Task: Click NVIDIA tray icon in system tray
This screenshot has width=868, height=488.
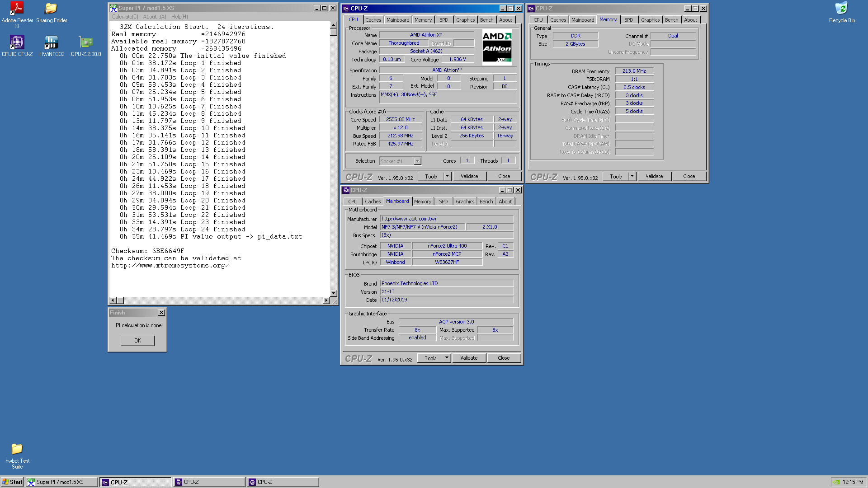Action: pos(836,482)
